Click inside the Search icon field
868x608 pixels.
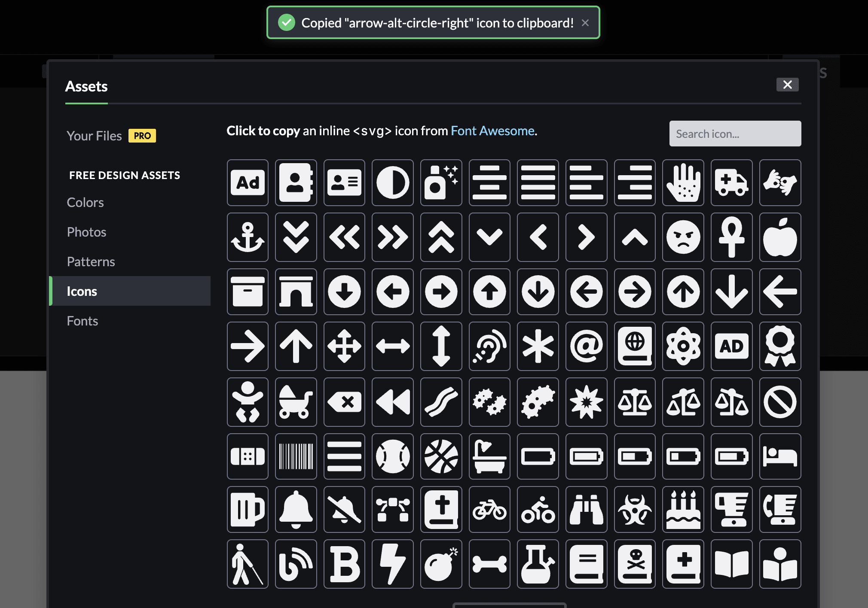point(735,134)
